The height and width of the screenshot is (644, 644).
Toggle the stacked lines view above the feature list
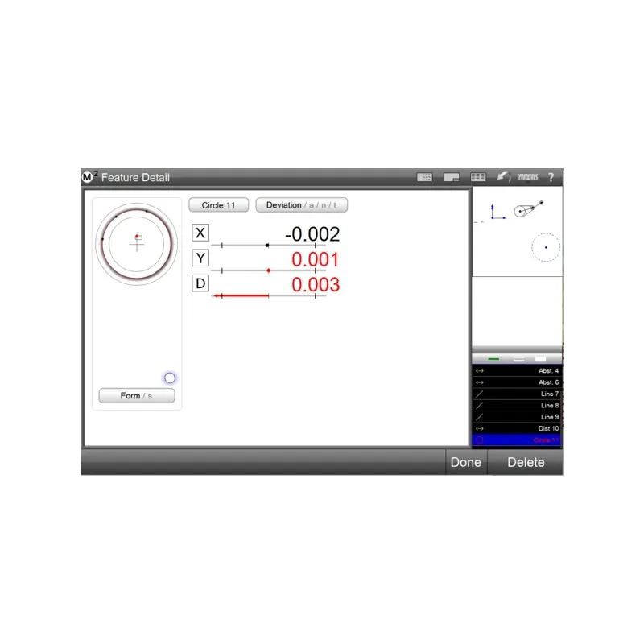pyautogui.click(x=518, y=358)
